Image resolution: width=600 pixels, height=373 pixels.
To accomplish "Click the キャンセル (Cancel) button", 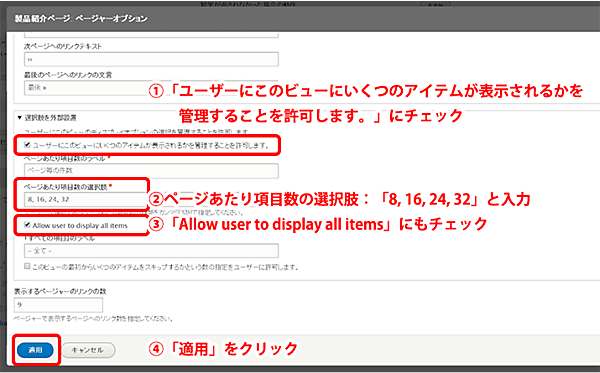I will [88, 350].
